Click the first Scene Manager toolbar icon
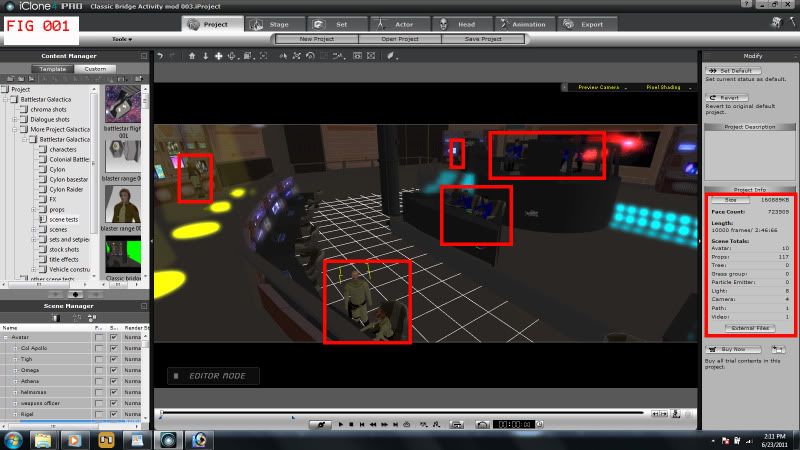The height and width of the screenshot is (450, 800). coord(56,318)
